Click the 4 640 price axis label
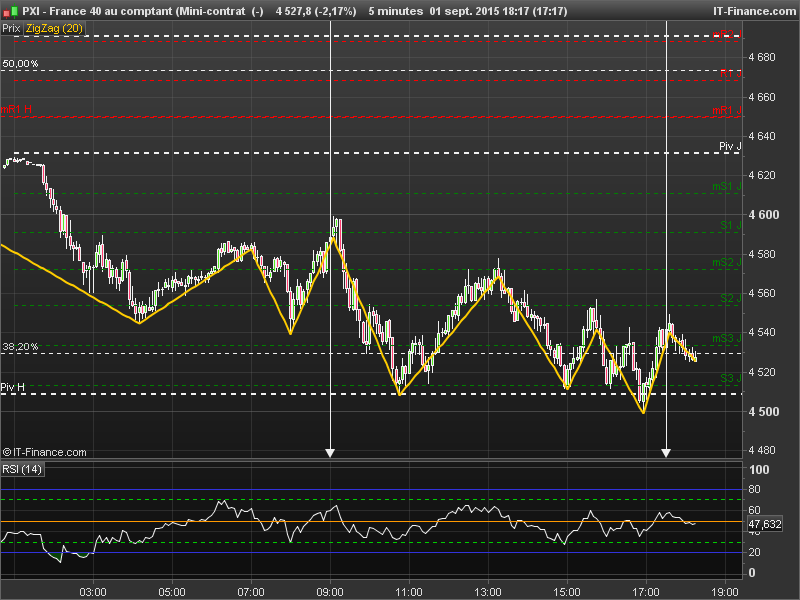Image resolution: width=800 pixels, height=600 pixels. pyautogui.click(x=762, y=136)
